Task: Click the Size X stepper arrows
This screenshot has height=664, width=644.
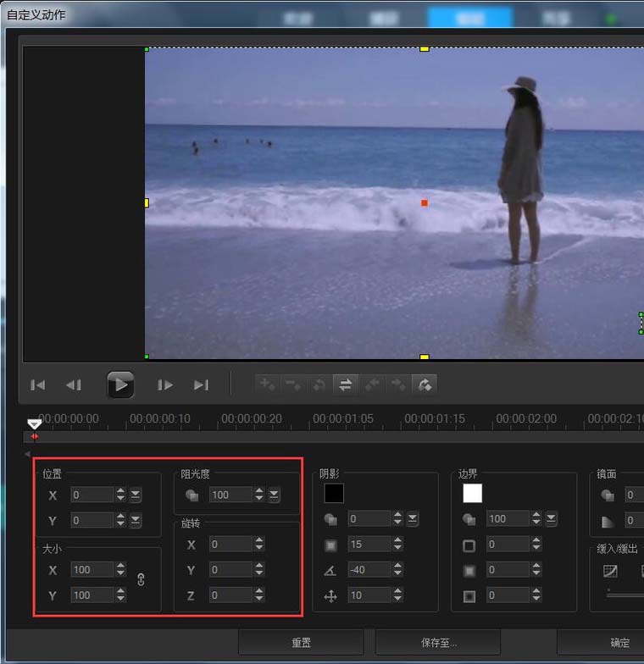Action: (x=120, y=569)
